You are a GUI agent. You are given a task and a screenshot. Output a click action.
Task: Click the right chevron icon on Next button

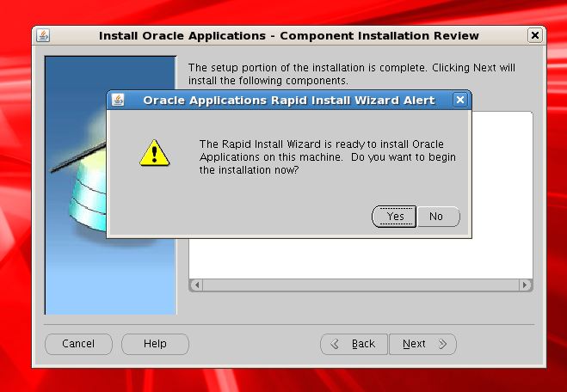click(442, 344)
